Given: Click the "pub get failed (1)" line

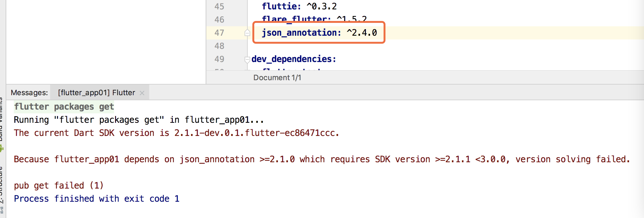Looking at the screenshot, I should point(59,186).
